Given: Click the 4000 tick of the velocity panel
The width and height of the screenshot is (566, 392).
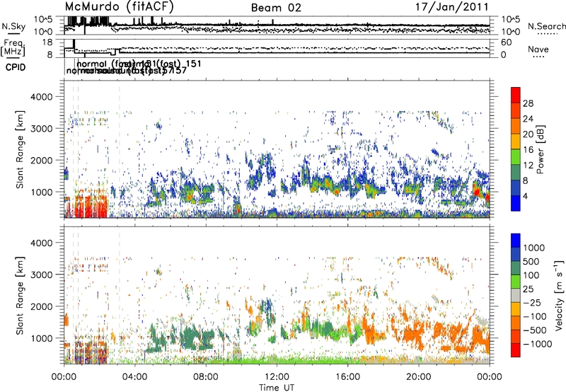Looking at the screenshot, I should click(x=41, y=243).
